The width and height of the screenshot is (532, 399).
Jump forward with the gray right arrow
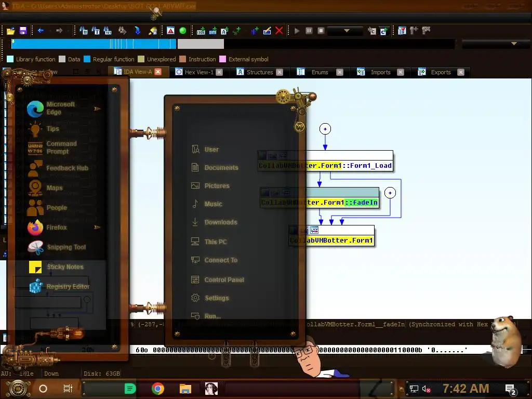coord(59,31)
